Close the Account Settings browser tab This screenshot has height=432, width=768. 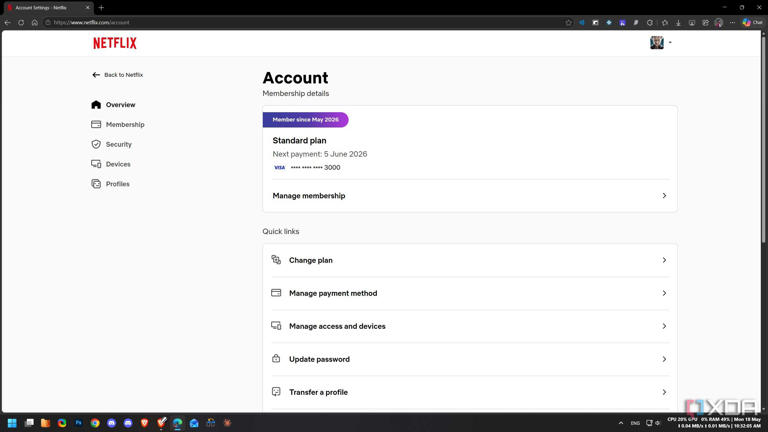coord(88,7)
